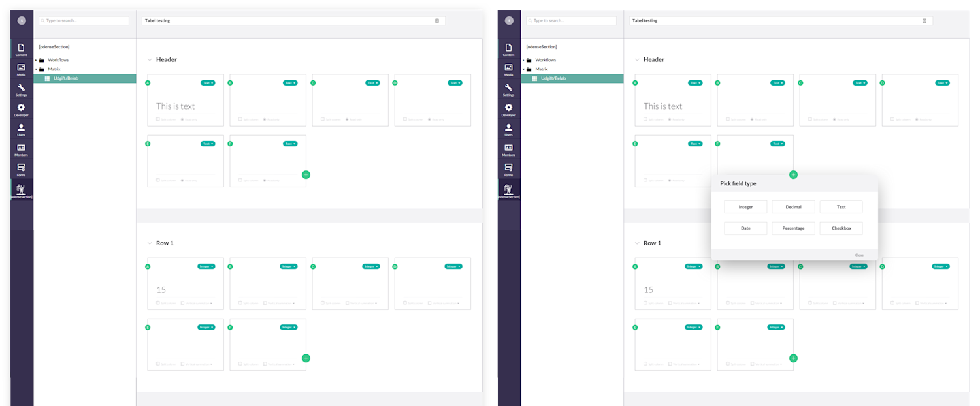
Task: Open Developer section in the no-dialog screenshot
Action: point(21,110)
